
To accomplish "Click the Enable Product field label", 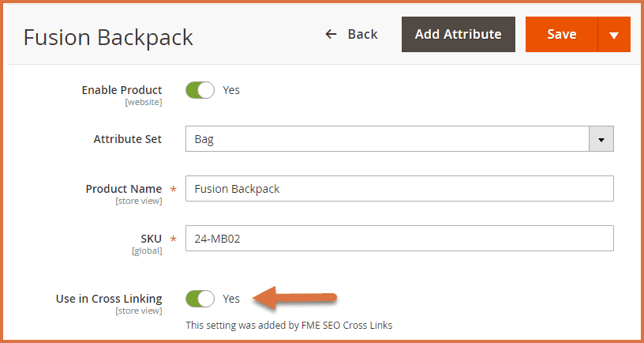I will (x=122, y=90).
